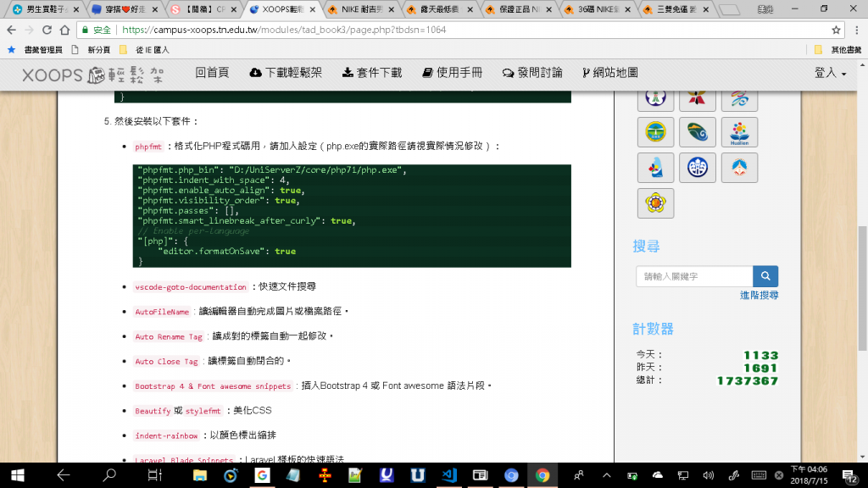Reload the page
Screen dimensions: 868x488
coord(47,30)
